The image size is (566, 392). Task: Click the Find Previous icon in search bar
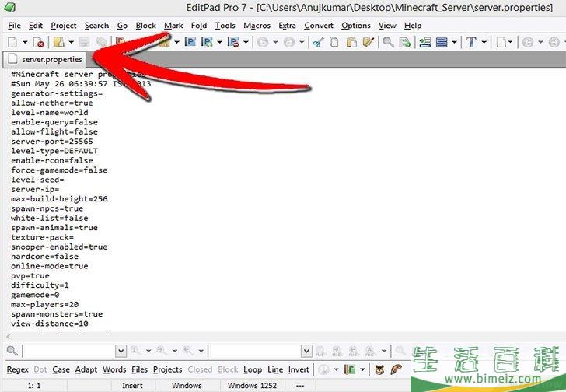click(x=187, y=350)
